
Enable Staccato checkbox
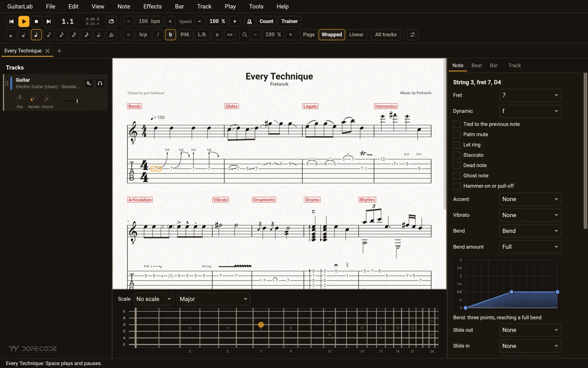457,155
